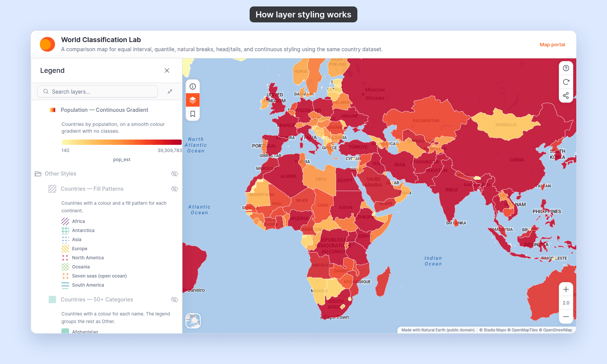Screen dimensions: 607x364
Task: Close the Legend panel
Action: coord(167,71)
